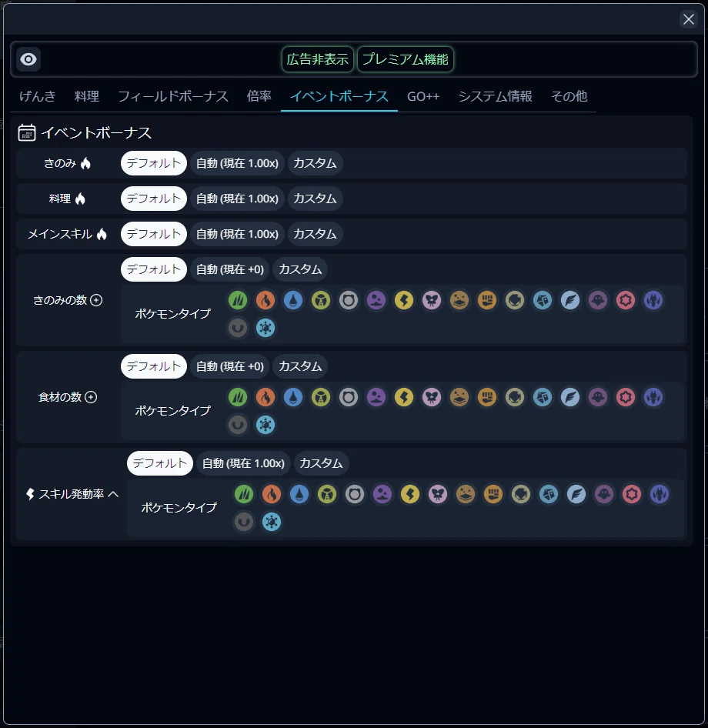Toggle the eye visibility button
This screenshot has width=708, height=728.
(28, 59)
